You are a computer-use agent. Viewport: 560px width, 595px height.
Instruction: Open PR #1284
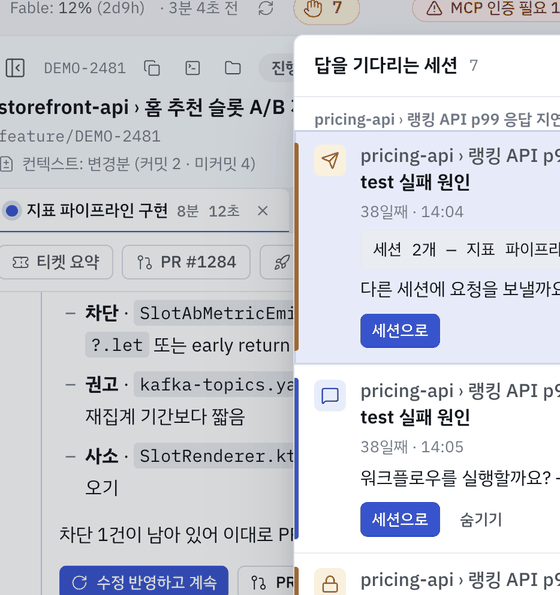[x=186, y=262]
